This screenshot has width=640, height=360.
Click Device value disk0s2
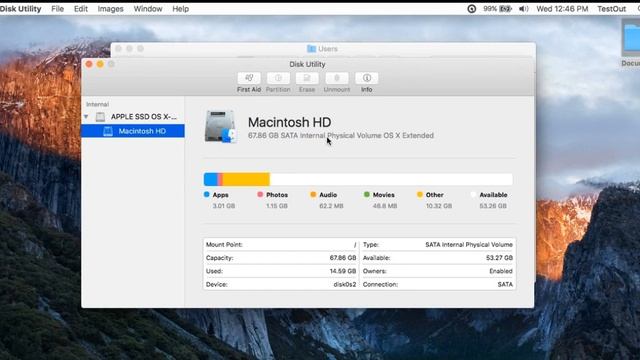(345, 284)
